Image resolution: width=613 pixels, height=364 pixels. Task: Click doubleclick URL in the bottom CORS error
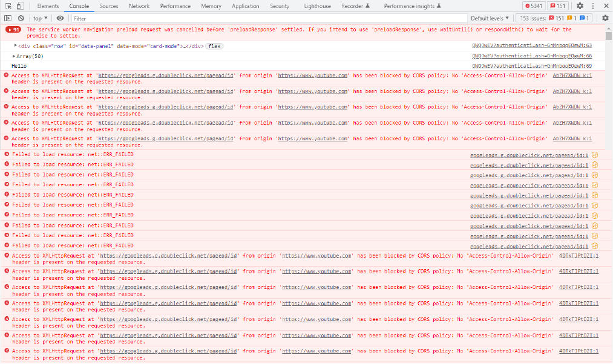tap(168, 351)
